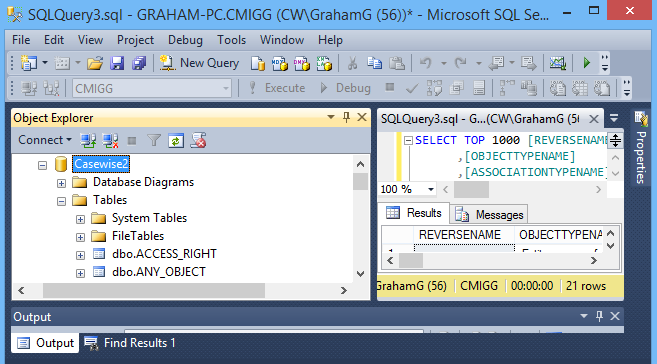This screenshot has width=657, height=364.
Task: Switch to the Messages tab
Action: [x=489, y=214]
